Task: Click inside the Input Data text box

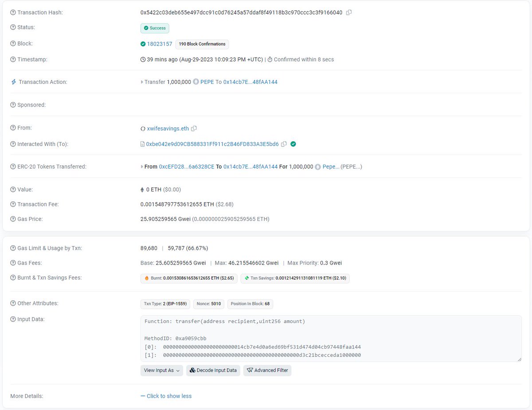Action: point(331,339)
